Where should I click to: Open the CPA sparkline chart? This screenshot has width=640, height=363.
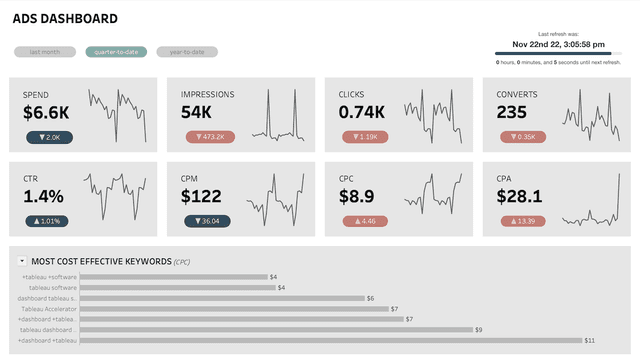coord(591,200)
